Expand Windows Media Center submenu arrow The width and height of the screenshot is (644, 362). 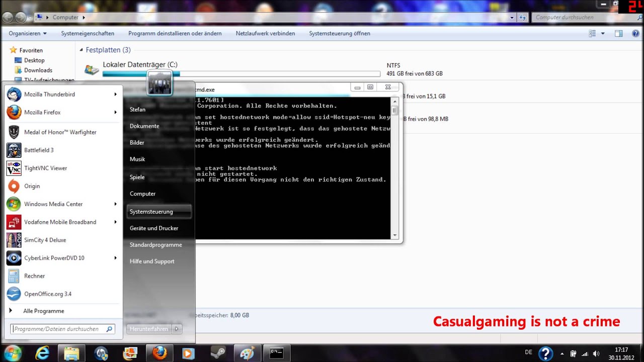[x=115, y=204]
